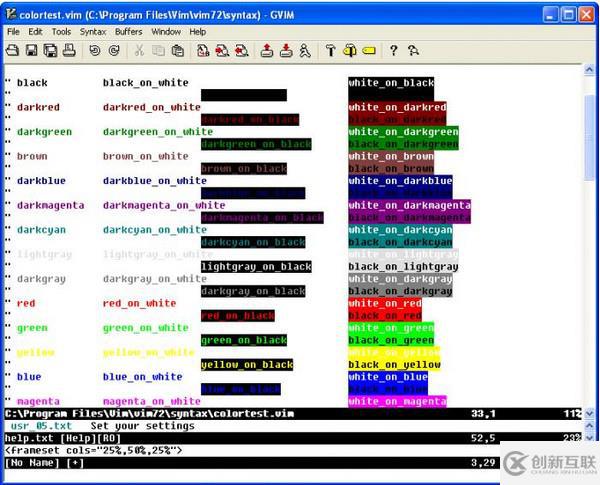Viewport: 600px width, 485px height.
Task: Click the 'darkmagenta_on_white' text
Action: (164, 205)
